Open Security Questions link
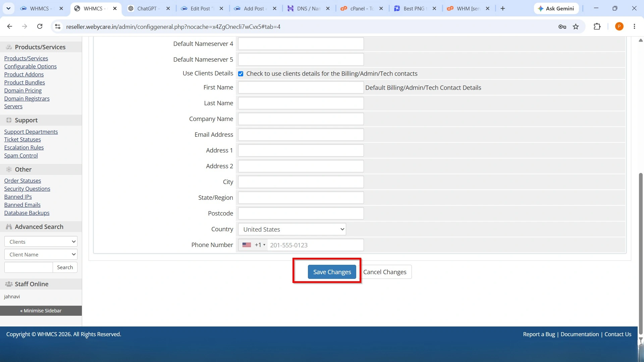644x362 pixels. pyautogui.click(x=27, y=189)
